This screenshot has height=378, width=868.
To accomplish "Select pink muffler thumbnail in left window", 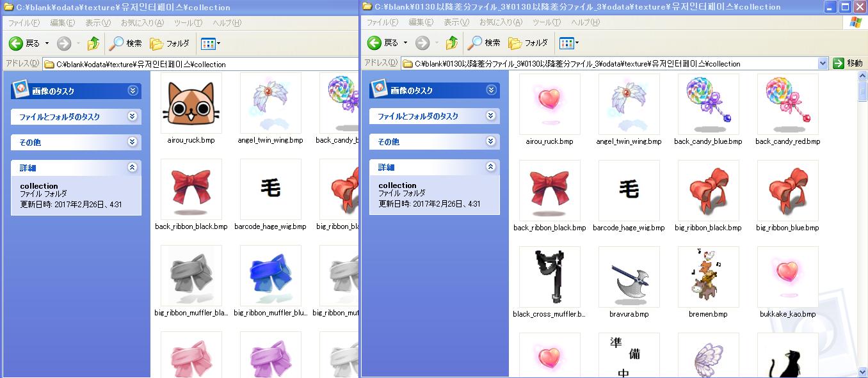I will (x=191, y=354).
